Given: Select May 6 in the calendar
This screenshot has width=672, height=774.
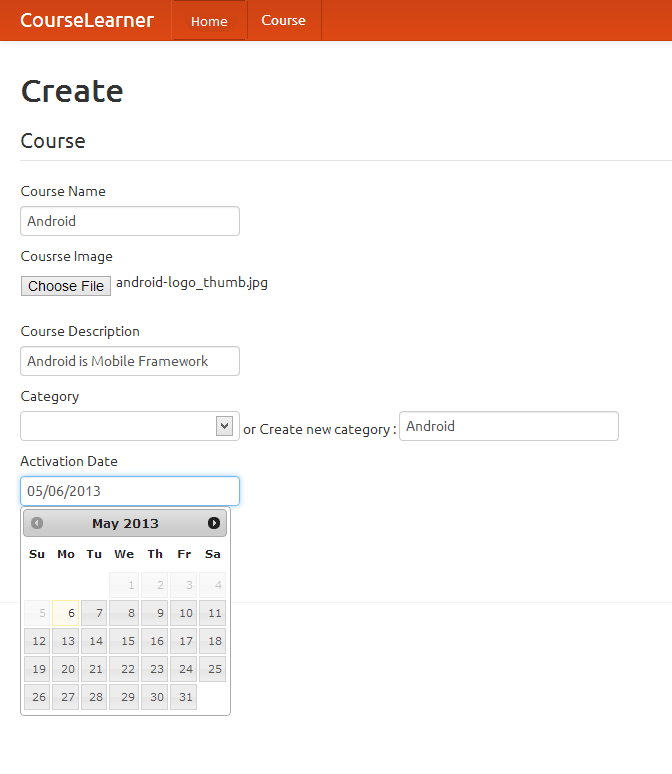Looking at the screenshot, I should coord(66,613).
